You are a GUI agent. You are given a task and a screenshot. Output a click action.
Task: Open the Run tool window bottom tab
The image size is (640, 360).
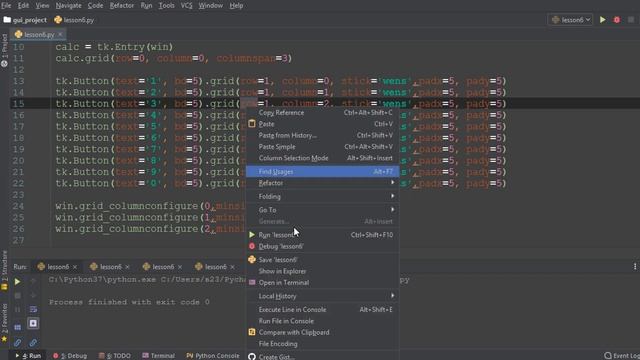coord(28,356)
